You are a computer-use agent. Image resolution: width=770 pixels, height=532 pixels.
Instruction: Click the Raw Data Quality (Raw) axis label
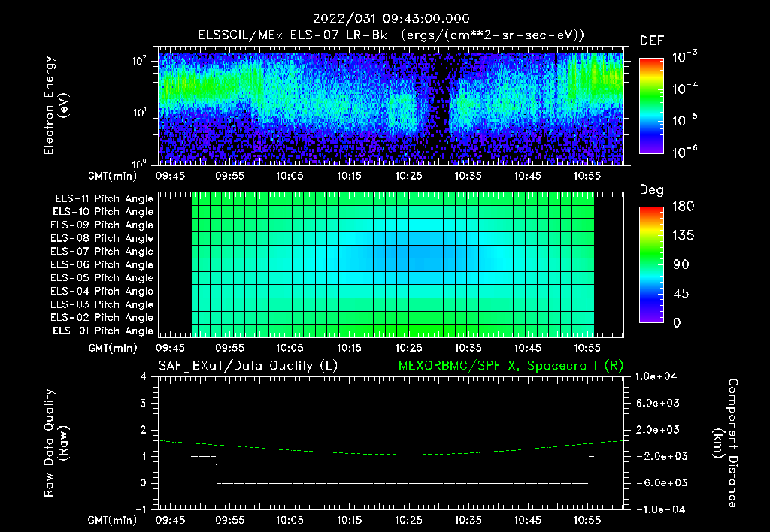pyautogui.click(x=56, y=443)
